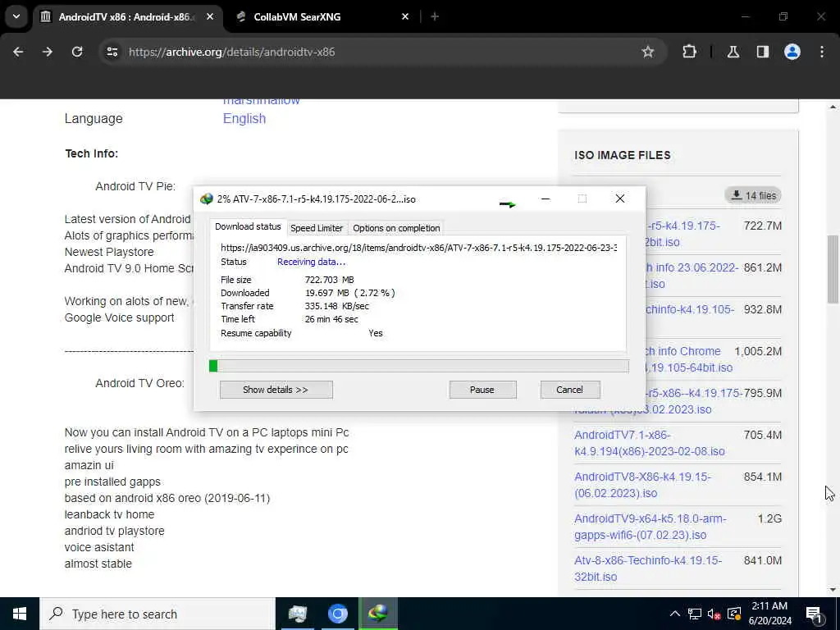Open AndroidTV7.1-x86-k4.9.194 ISO link
Image resolution: width=840 pixels, height=630 pixels.
tap(650, 443)
